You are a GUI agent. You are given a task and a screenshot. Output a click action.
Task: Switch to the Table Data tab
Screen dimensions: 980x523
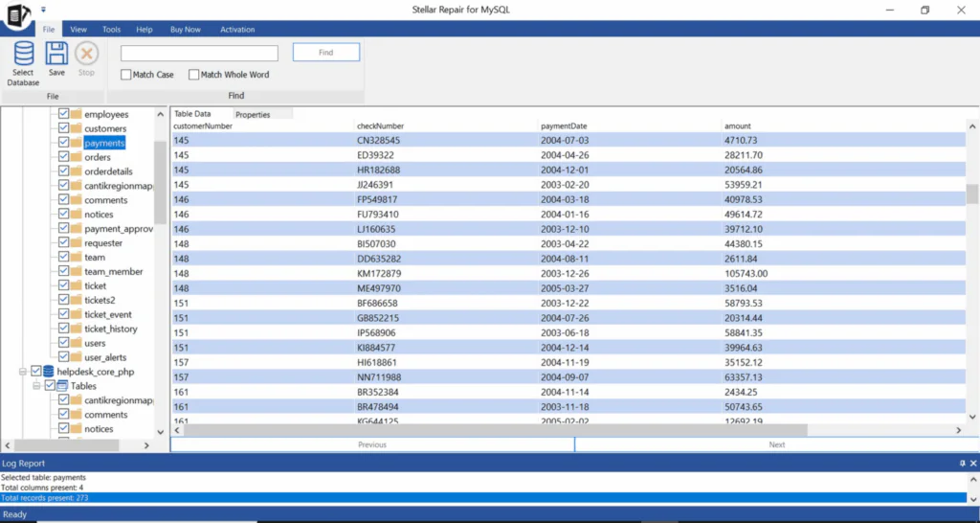pos(192,114)
